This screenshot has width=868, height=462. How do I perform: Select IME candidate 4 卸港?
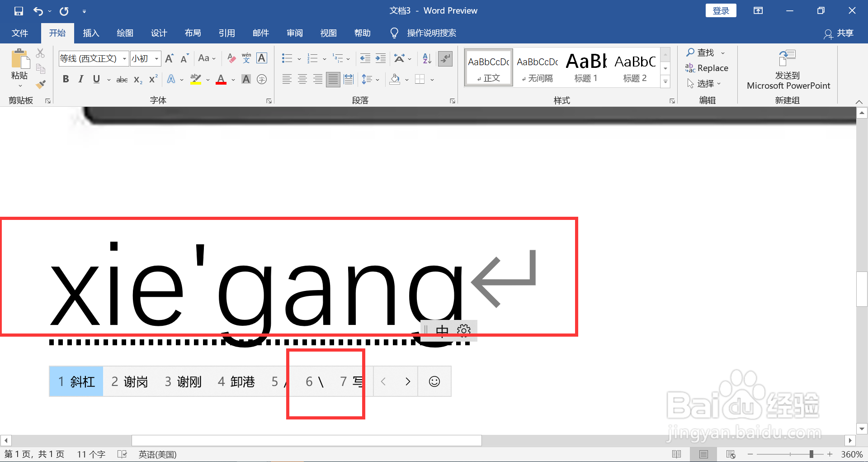click(x=236, y=381)
